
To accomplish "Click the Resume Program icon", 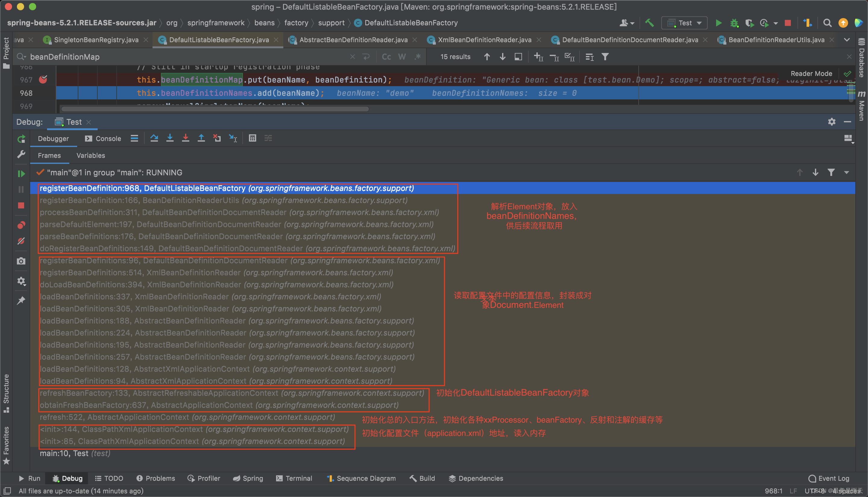I will tap(21, 174).
